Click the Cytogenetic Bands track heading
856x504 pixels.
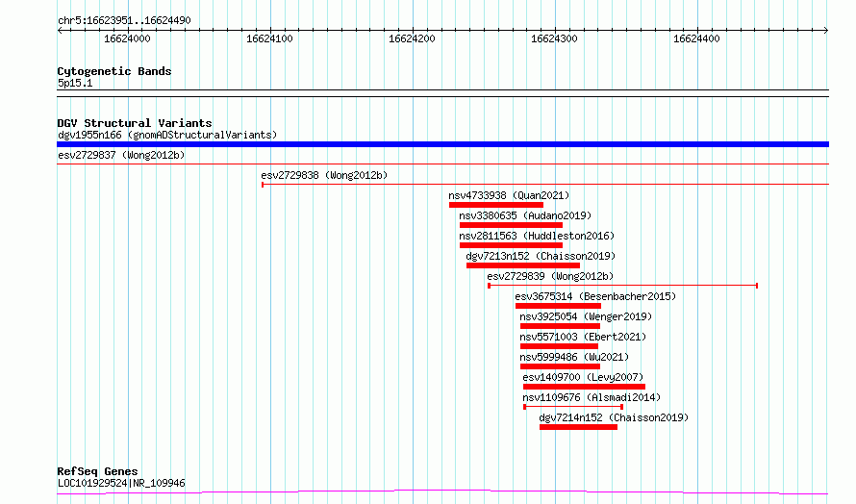[x=114, y=71]
